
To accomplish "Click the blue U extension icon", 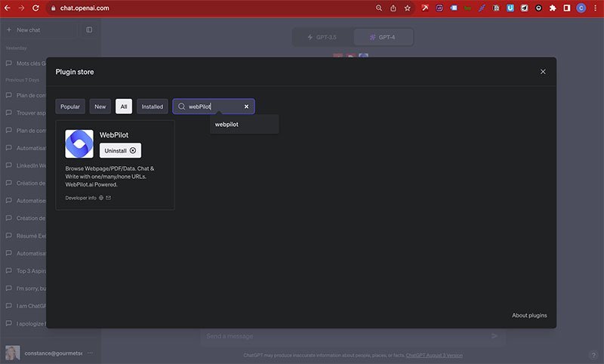I will click(510, 8).
